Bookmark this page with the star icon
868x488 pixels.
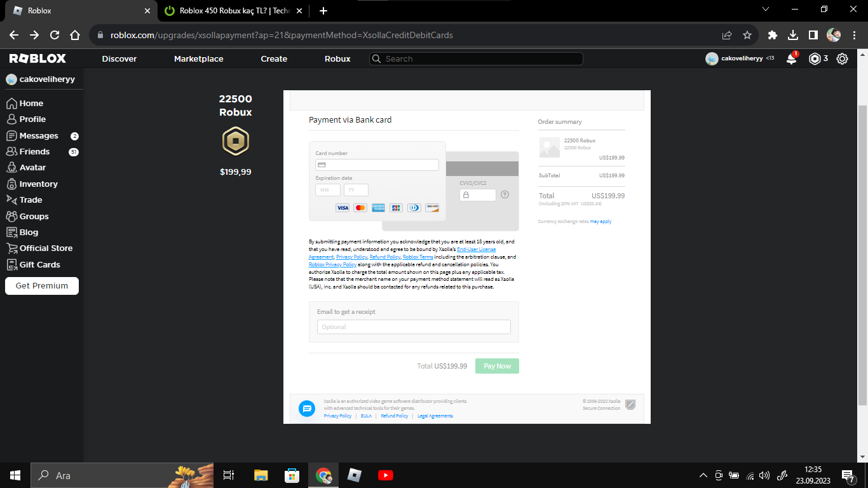coord(747,35)
